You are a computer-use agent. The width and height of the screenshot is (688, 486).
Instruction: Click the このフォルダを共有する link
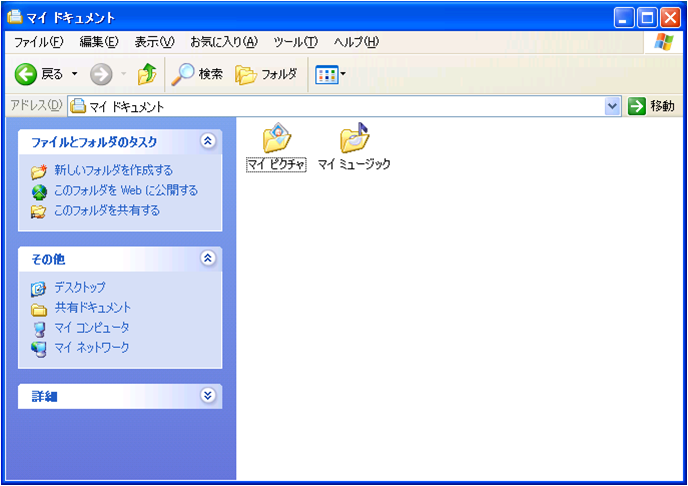(106, 211)
